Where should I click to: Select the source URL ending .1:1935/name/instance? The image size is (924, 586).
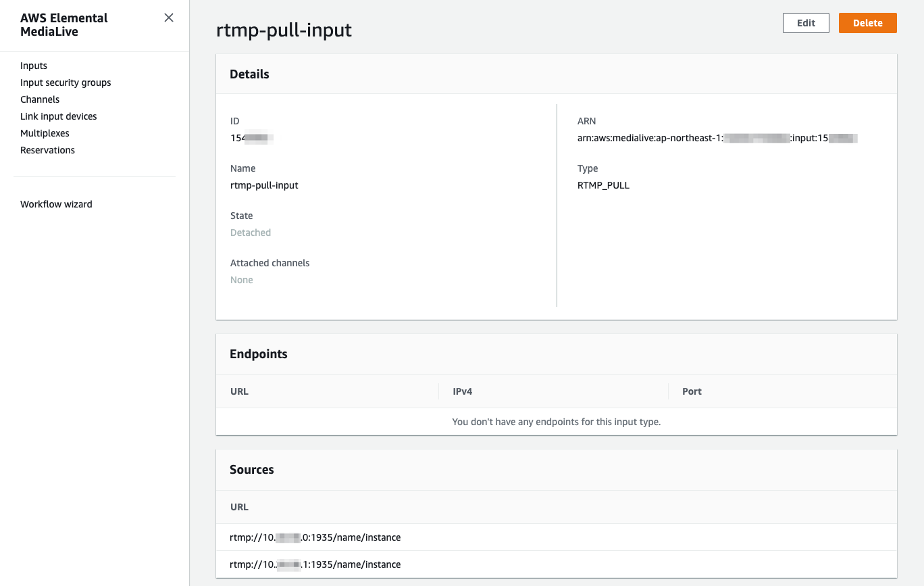[x=315, y=564]
